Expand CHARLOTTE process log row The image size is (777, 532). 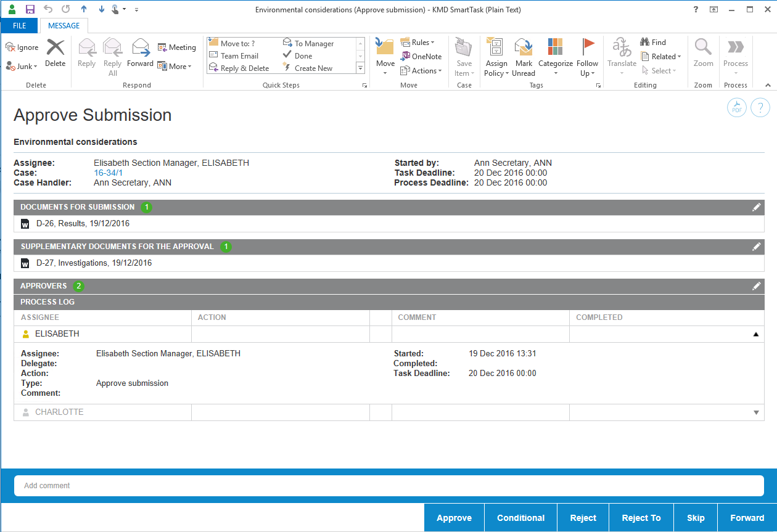coord(756,412)
